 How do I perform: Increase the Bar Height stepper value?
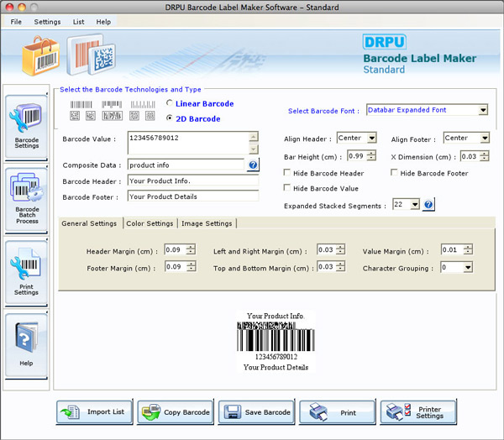point(371,154)
